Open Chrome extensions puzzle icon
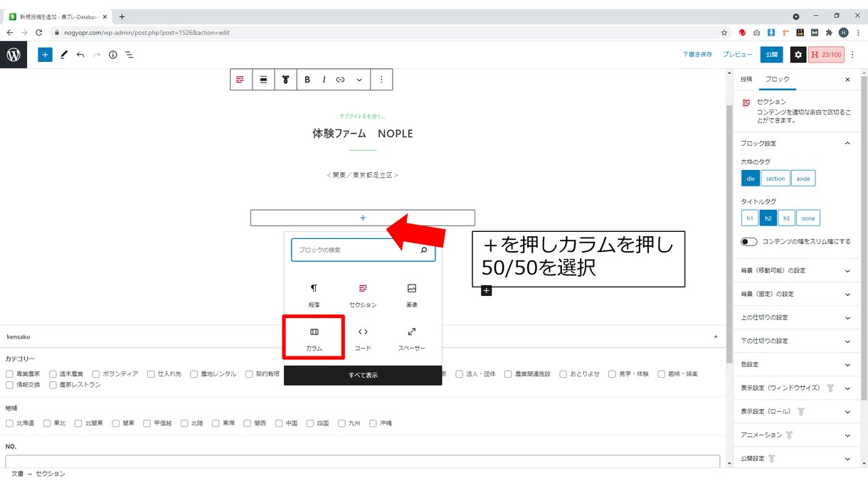Image resolution: width=868 pixels, height=488 pixels. (x=829, y=33)
